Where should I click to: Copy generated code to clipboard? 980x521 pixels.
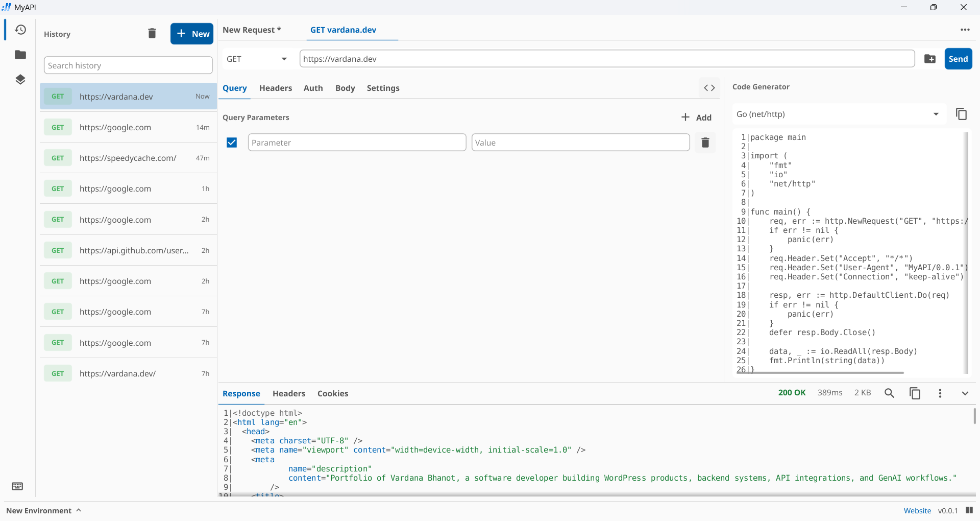coord(961,114)
